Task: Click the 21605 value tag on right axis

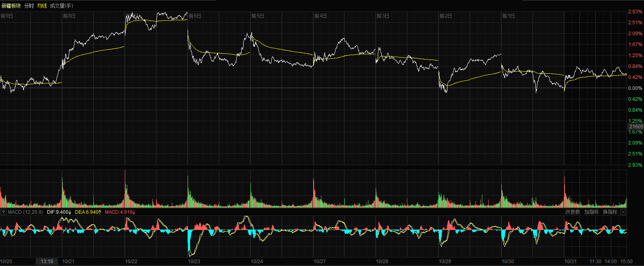Action: pyautogui.click(x=636, y=127)
